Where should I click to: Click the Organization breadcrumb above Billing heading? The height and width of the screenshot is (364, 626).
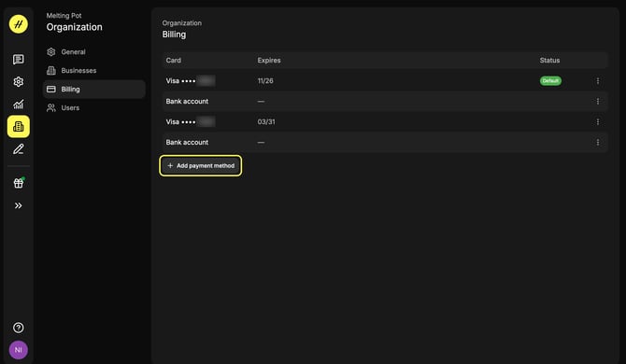click(181, 23)
